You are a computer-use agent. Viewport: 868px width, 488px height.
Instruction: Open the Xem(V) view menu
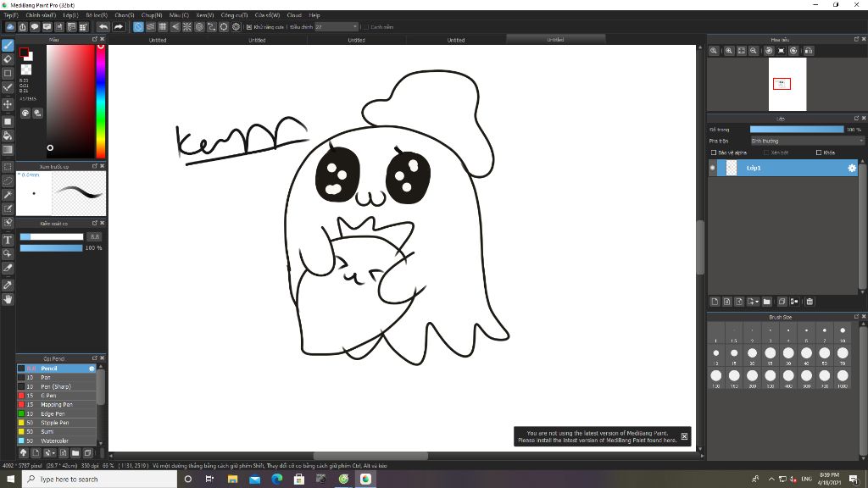click(x=205, y=15)
